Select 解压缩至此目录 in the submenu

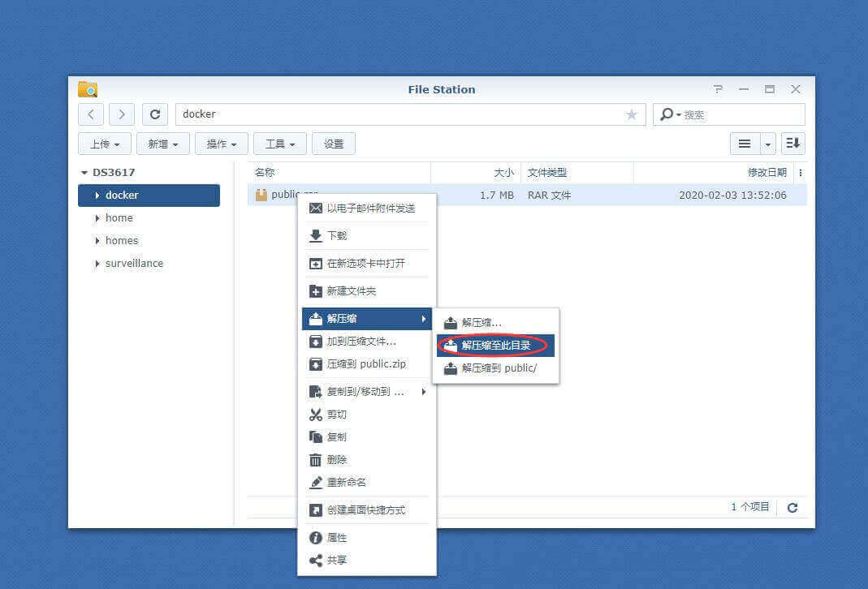click(495, 346)
